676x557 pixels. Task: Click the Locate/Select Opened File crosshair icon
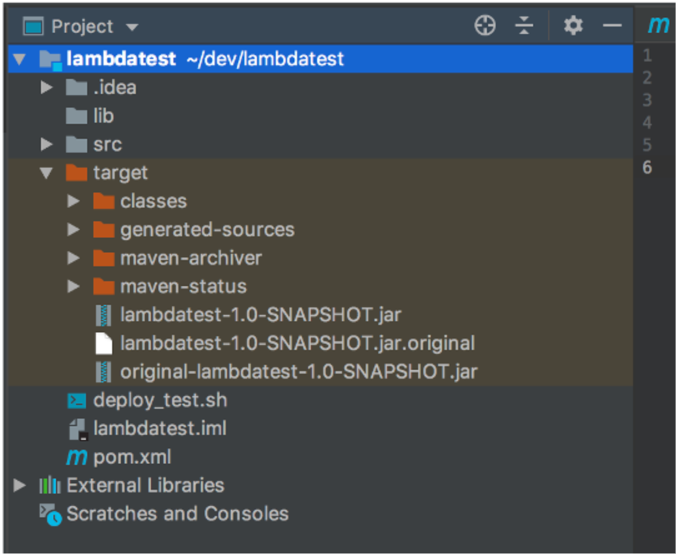click(x=485, y=26)
